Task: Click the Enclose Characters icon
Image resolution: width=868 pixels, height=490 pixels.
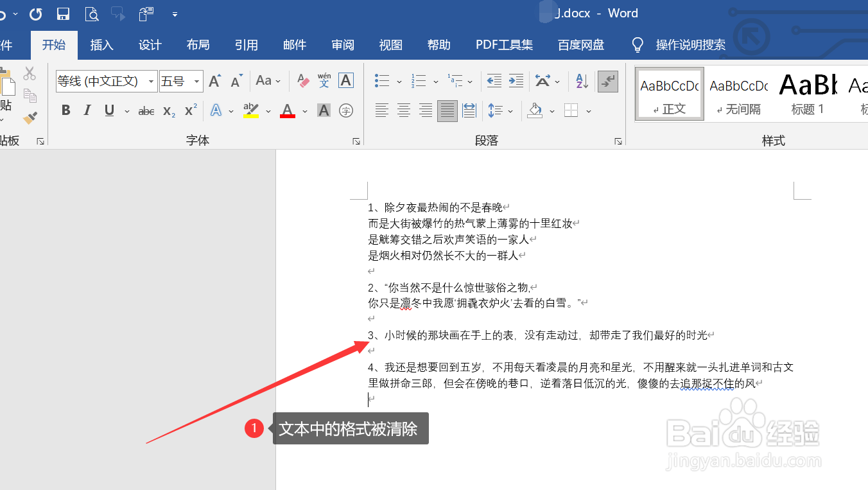Action: click(346, 110)
